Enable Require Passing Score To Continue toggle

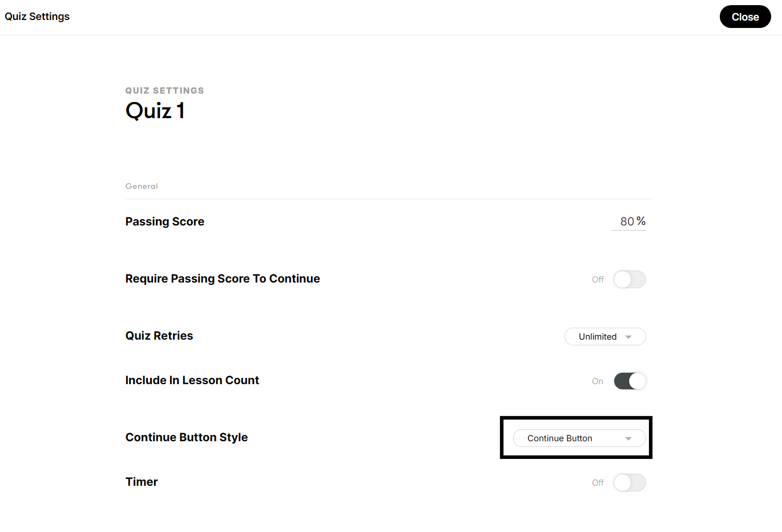click(x=630, y=280)
